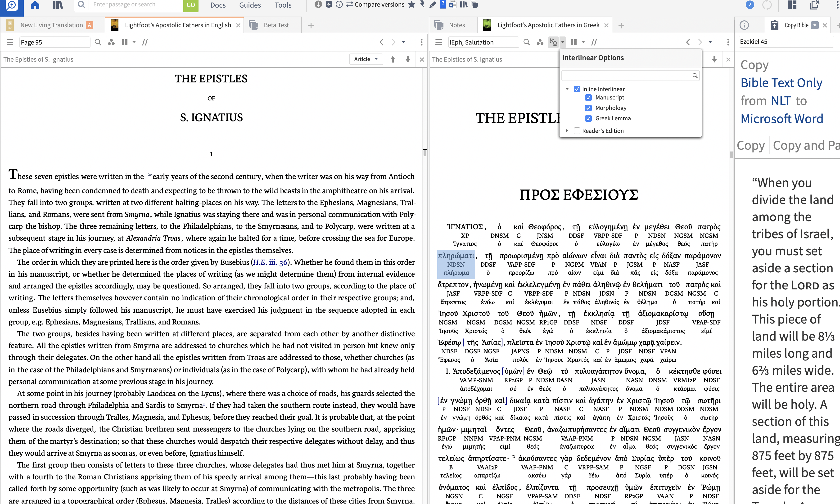Image resolution: width=840 pixels, height=504 pixels.
Task: Click the interlinear options icon in Greek panel
Action: [553, 42]
